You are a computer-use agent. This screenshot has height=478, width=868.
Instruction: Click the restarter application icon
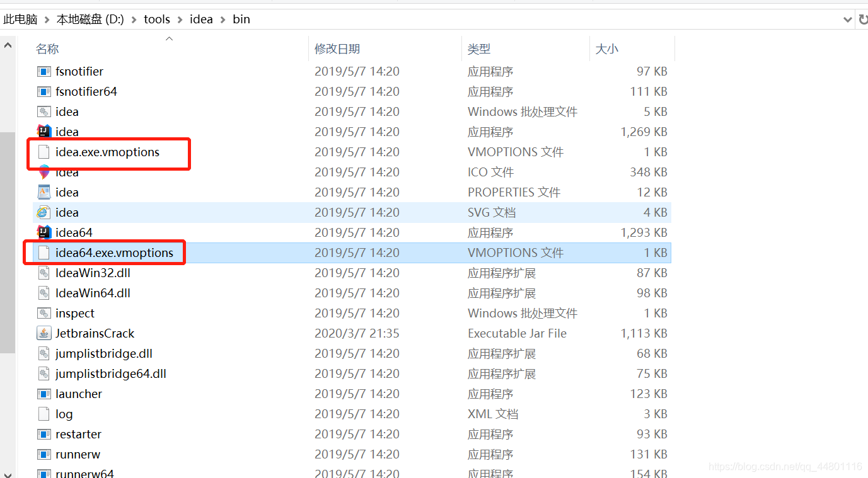click(x=43, y=434)
